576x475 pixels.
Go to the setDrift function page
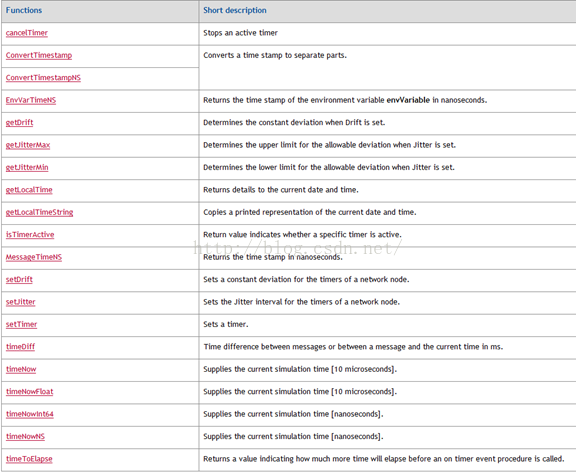19,279
